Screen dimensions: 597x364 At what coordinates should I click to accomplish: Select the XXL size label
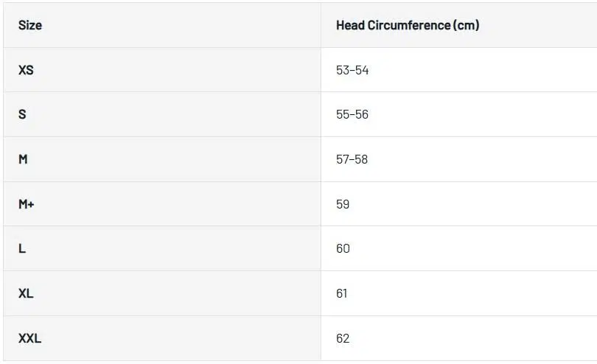29,338
